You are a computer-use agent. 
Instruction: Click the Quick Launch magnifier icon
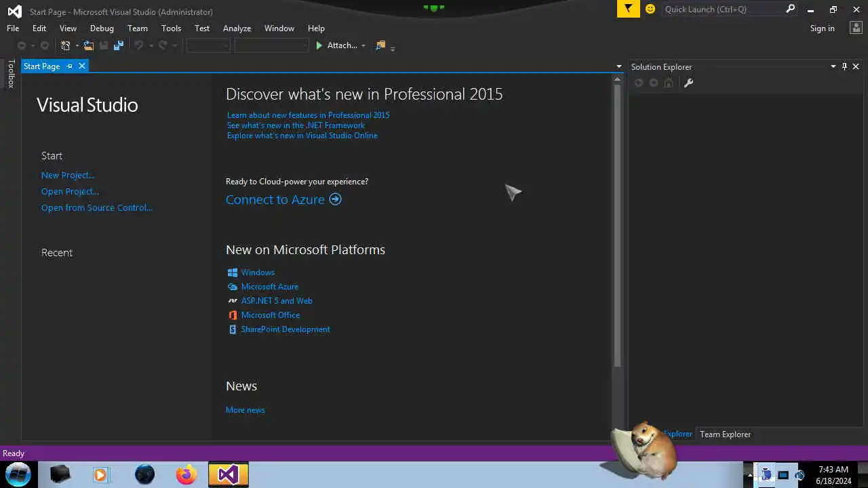[x=790, y=9]
